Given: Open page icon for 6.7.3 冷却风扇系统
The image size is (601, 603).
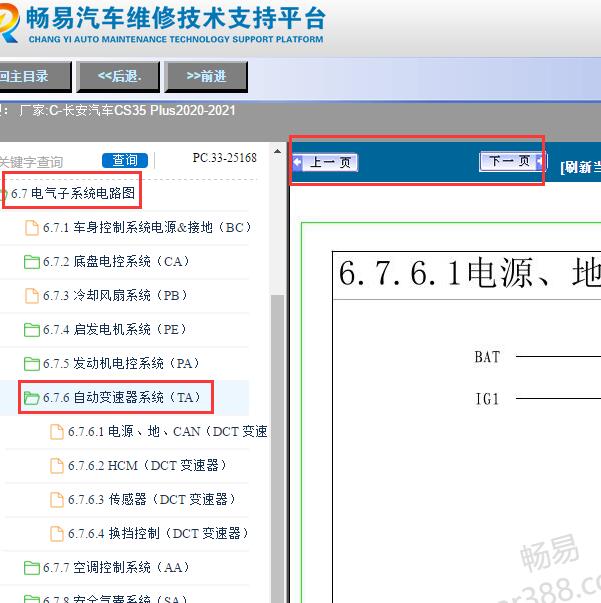Looking at the screenshot, I should point(32,295).
